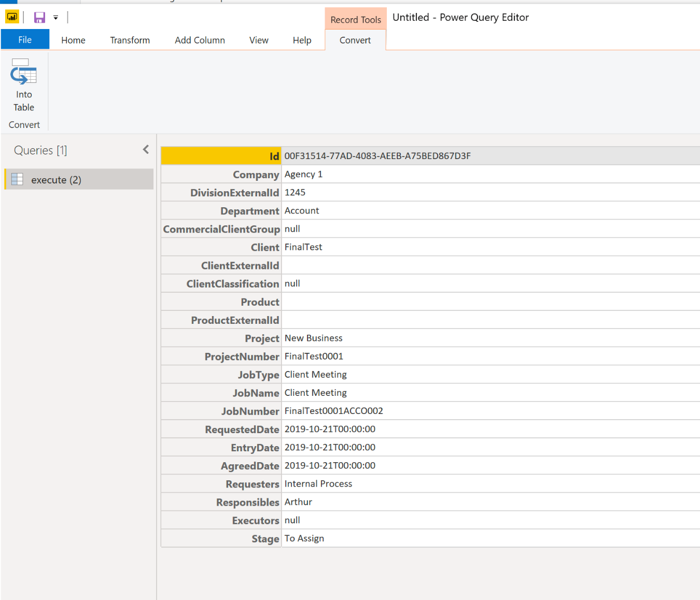
Task: Switch to the Transform ribbon tab
Action: 130,40
